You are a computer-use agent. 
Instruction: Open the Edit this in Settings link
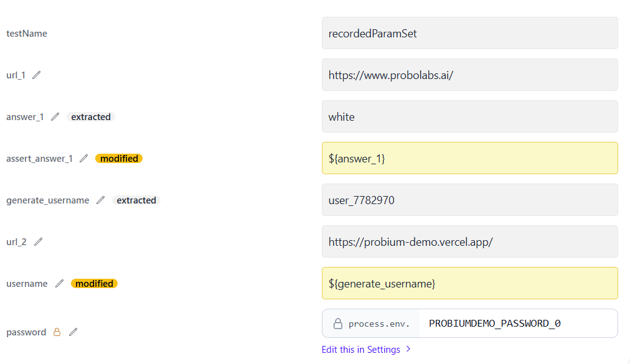360,350
